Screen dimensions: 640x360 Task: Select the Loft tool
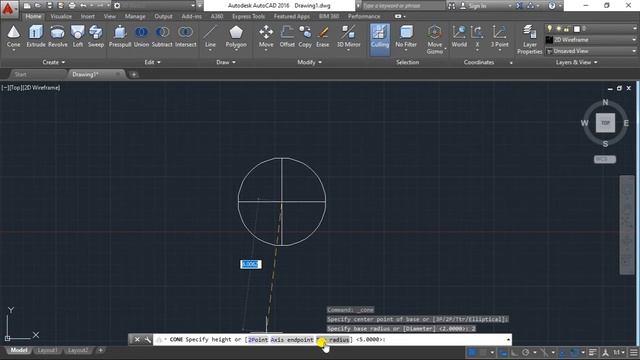pos(78,37)
